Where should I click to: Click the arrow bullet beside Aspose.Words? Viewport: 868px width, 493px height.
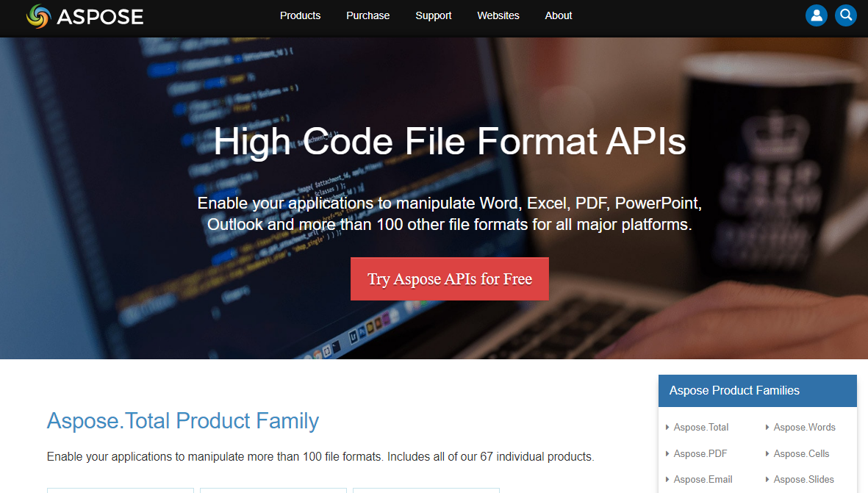(x=767, y=427)
